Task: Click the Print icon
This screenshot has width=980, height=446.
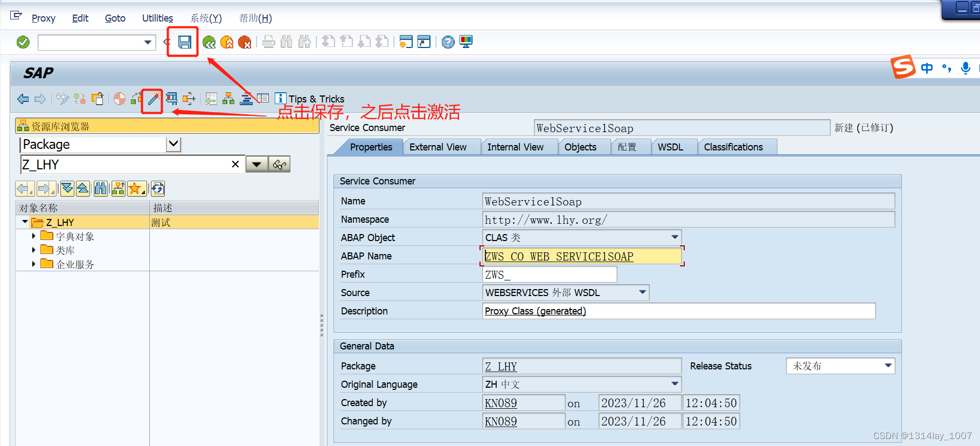Action: [x=269, y=42]
